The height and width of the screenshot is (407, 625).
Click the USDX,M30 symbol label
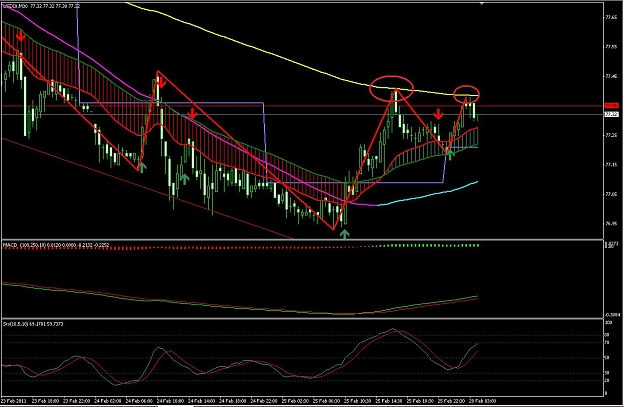(x=17, y=6)
